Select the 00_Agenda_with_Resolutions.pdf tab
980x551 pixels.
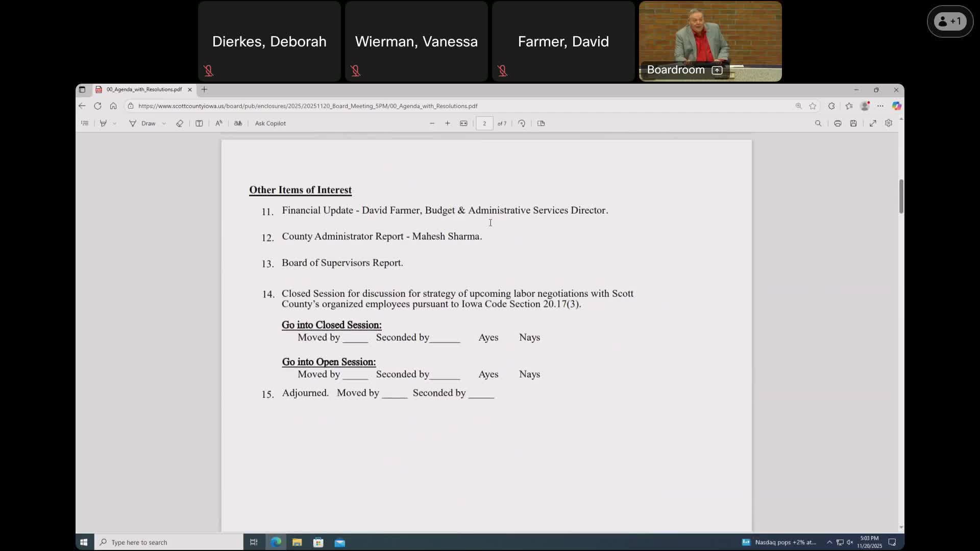[x=144, y=90]
